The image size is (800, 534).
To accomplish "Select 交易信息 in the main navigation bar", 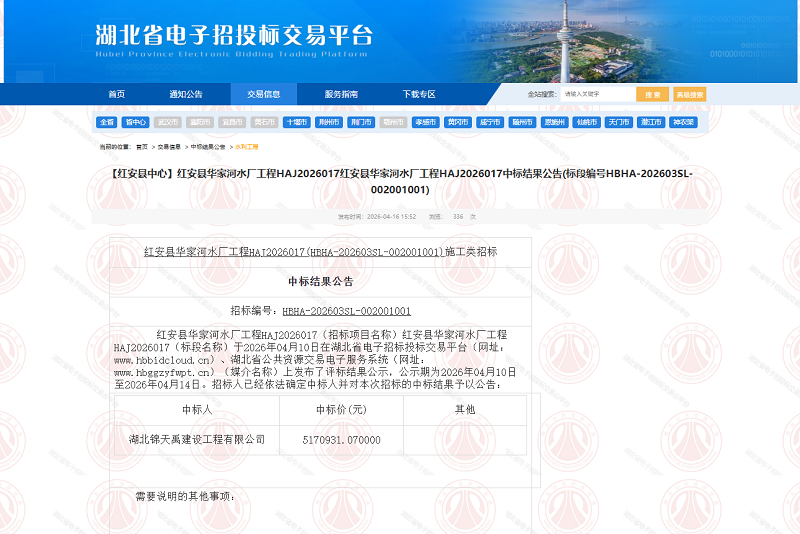I will pyautogui.click(x=264, y=94).
